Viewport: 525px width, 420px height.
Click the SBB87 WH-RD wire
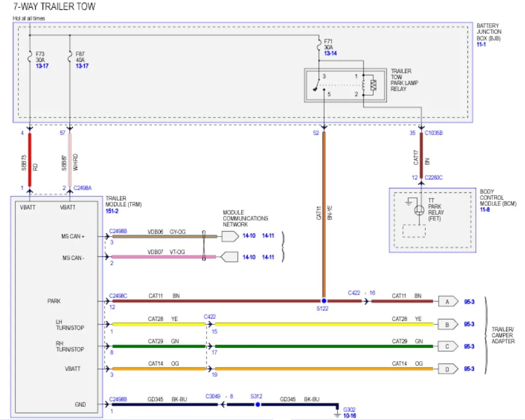[69, 160]
